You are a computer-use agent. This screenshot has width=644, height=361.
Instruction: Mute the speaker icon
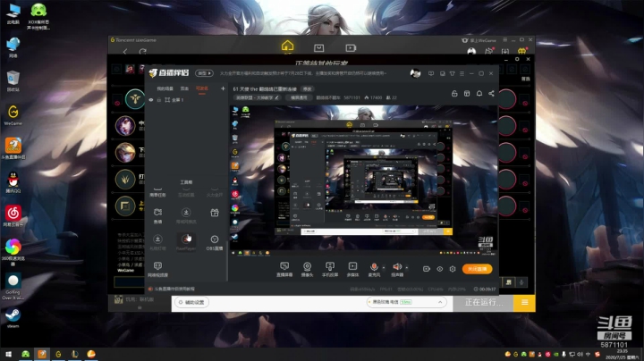(397, 267)
